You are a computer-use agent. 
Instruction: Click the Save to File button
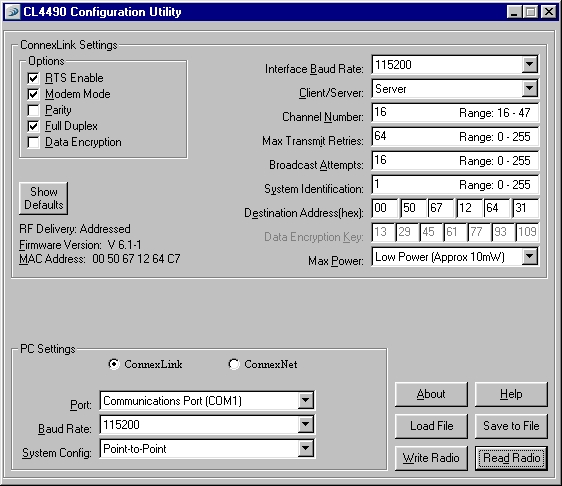(x=511, y=426)
